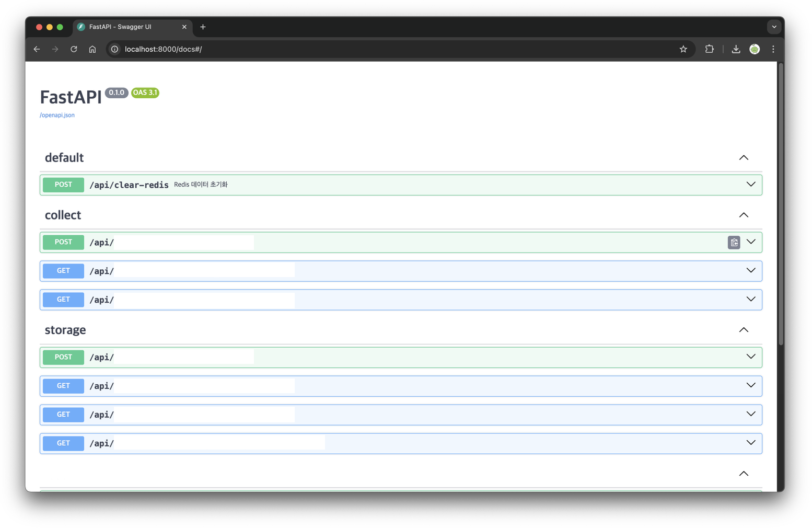
Task: Click the collect section heading
Action: (x=63, y=215)
